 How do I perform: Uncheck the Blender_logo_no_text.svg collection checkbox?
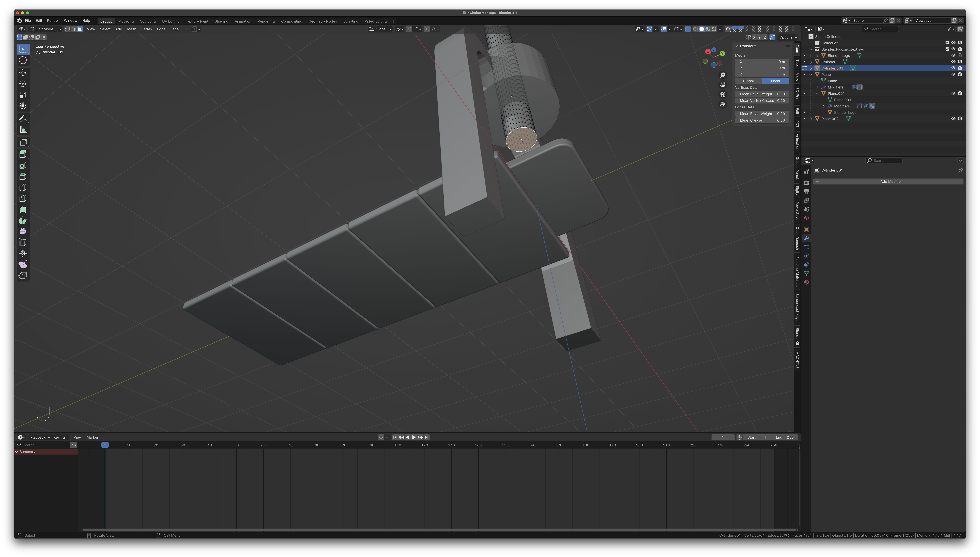tap(947, 49)
